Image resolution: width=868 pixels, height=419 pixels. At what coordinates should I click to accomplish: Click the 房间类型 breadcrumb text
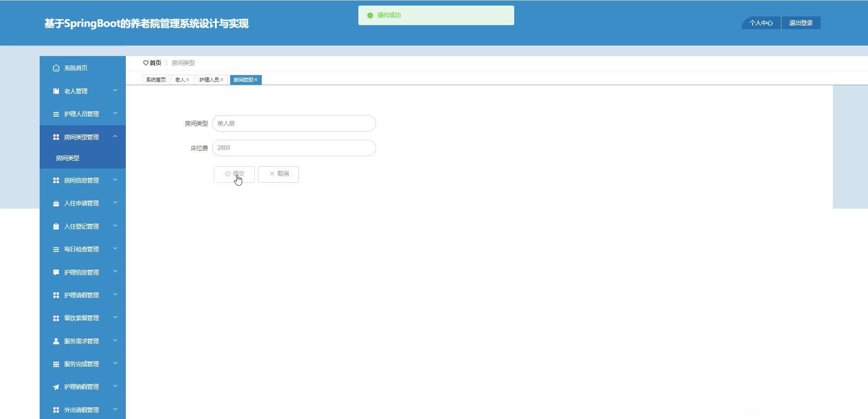click(183, 63)
